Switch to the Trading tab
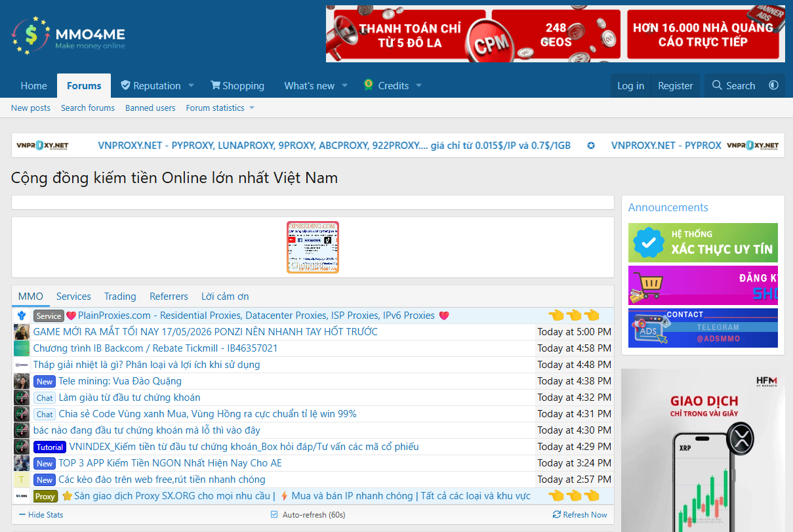This screenshot has width=793, height=532. point(120,297)
